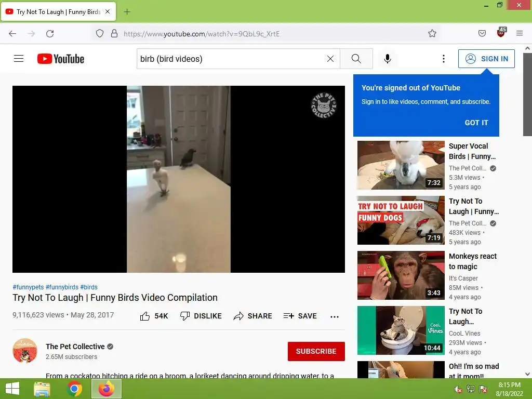Open the YouTube guide hamburger menu

tap(19, 59)
